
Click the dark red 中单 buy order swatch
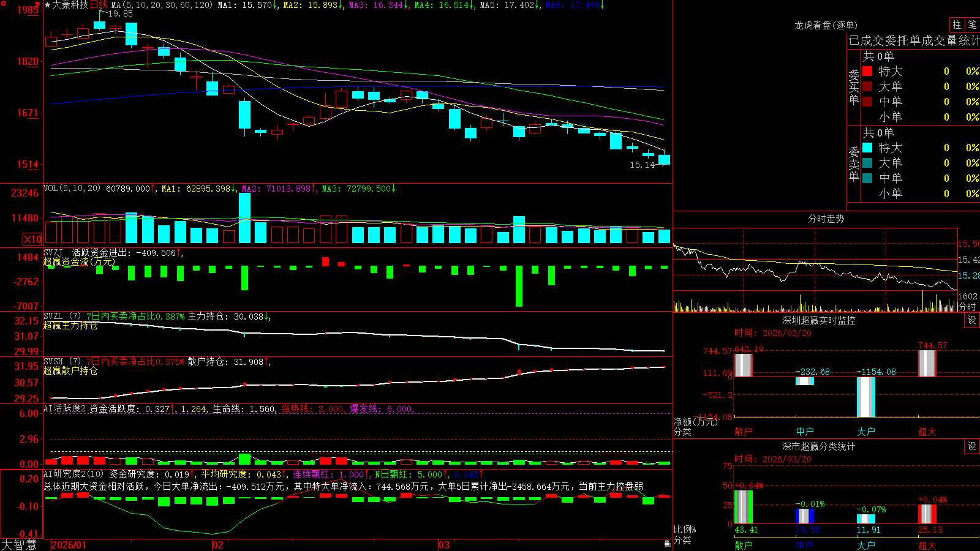(867, 101)
